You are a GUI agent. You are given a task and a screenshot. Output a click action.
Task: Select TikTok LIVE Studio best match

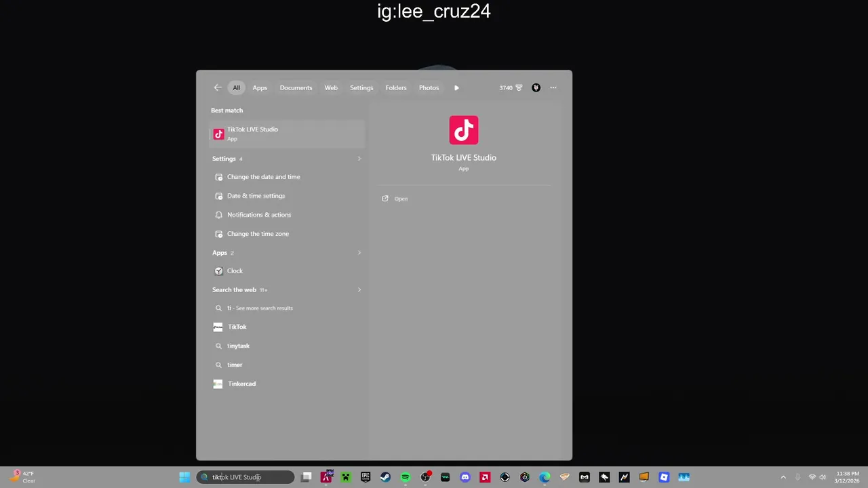pyautogui.click(x=288, y=134)
